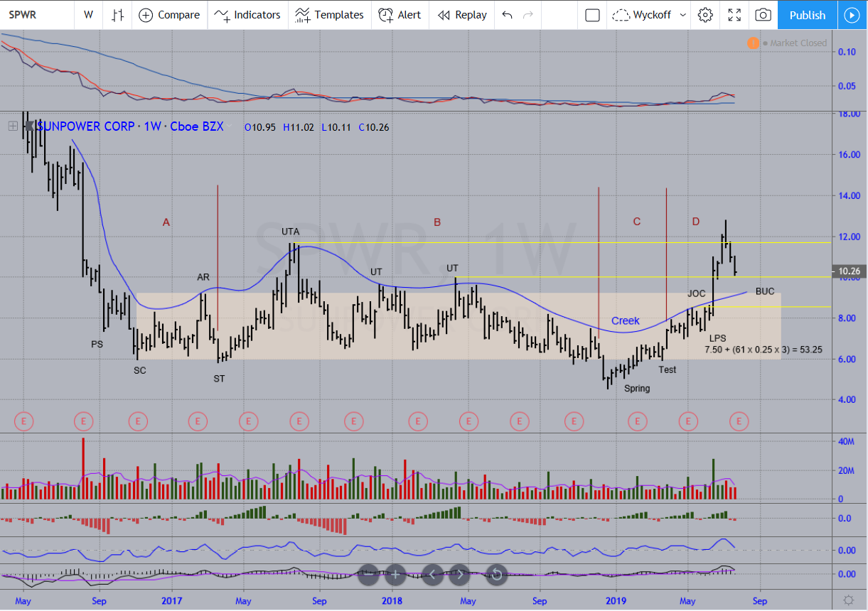Toggle the select layout square button
The height and width of the screenshot is (611, 868).
click(592, 15)
